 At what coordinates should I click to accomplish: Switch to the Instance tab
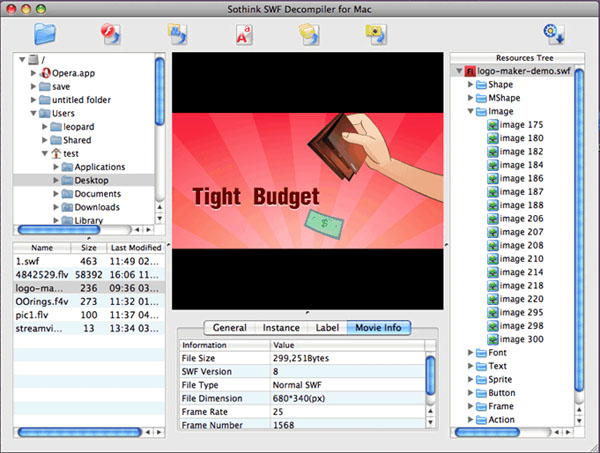[x=281, y=328]
